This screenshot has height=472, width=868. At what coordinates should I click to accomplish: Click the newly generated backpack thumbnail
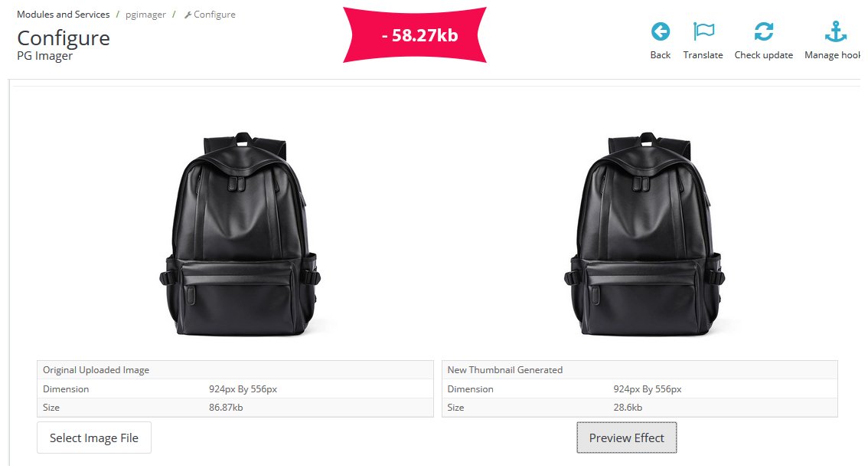coord(644,235)
